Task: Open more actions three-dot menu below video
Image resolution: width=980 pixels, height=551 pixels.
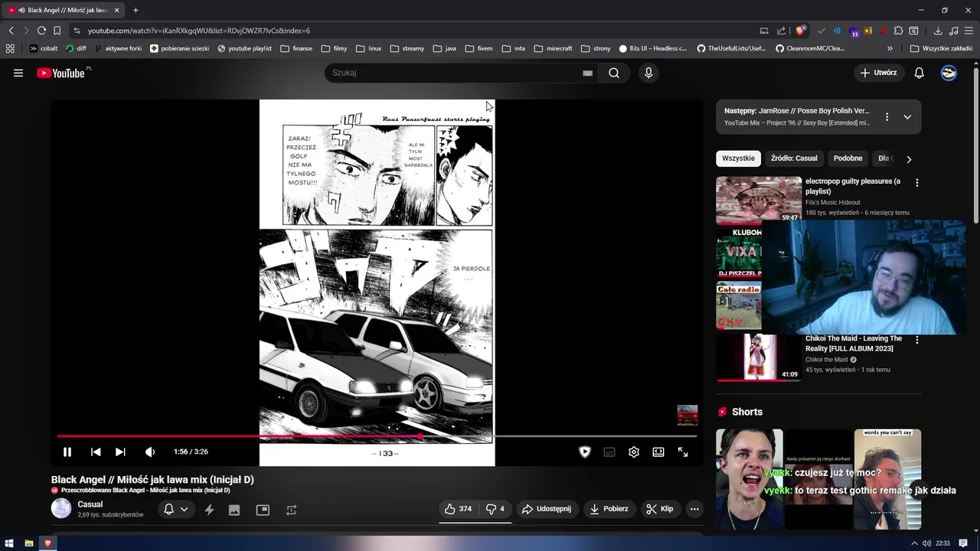Action: 694,509
